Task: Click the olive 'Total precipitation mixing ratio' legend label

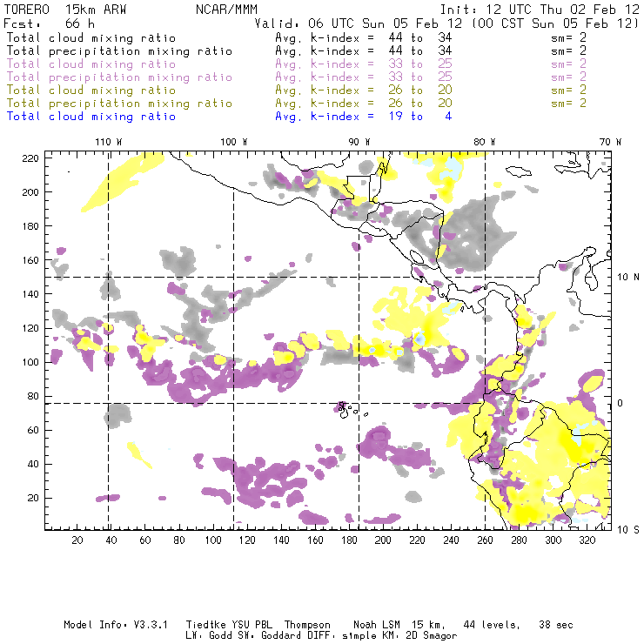Action: point(119,104)
